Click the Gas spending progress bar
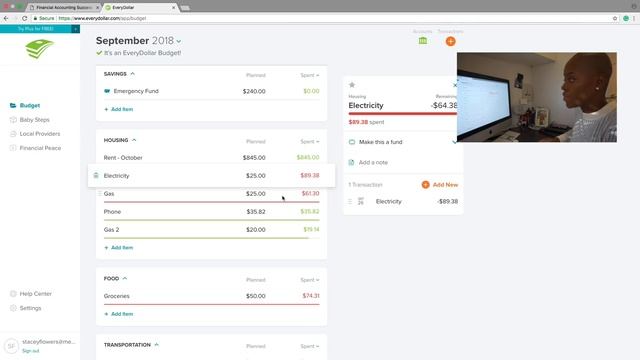 (x=211, y=202)
